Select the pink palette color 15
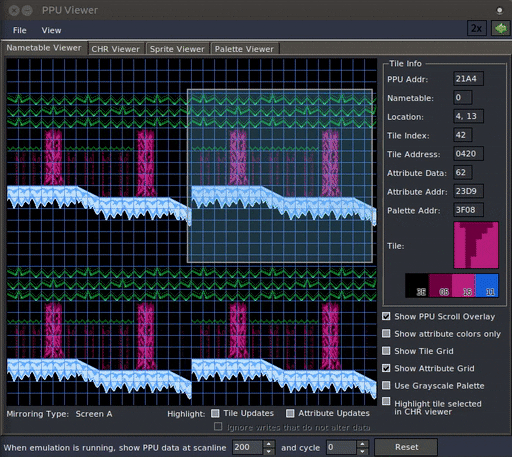Image resolution: width=512 pixels, height=457 pixels. (x=463, y=285)
